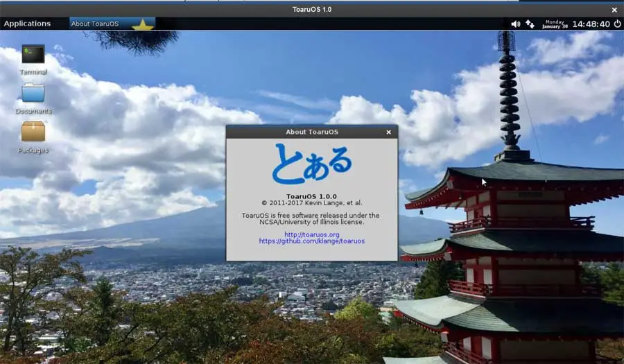Screen dimensions: 624x364
Task: Click the power button icon in the panel
Action: tap(617, 24)
